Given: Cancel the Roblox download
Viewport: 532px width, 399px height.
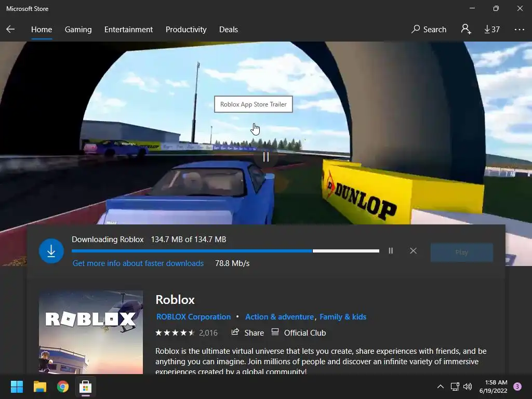Looking at the screenshot, I should point(413,251).
